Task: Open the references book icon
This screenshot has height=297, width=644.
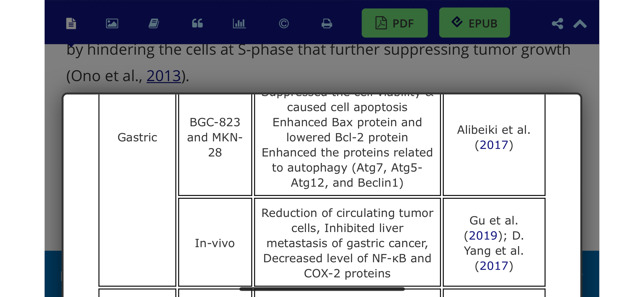Action: tap(154, 23)
